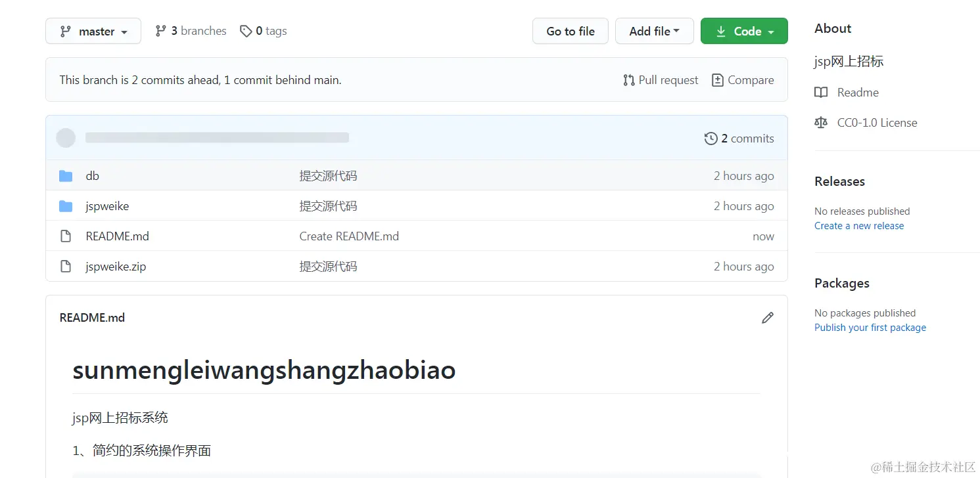Click the branch status text about commits ahead
980x478 pixels.
[200, 80]
